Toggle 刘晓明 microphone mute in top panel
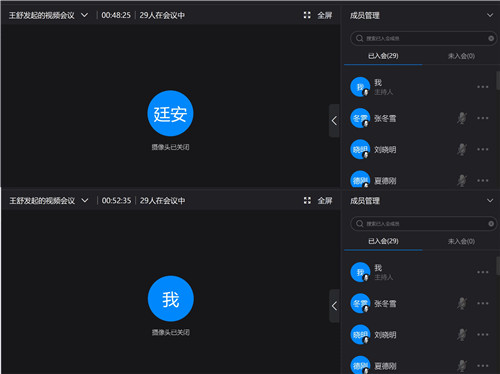Screen dimensions: 500x374 click(x=462, y=149)
